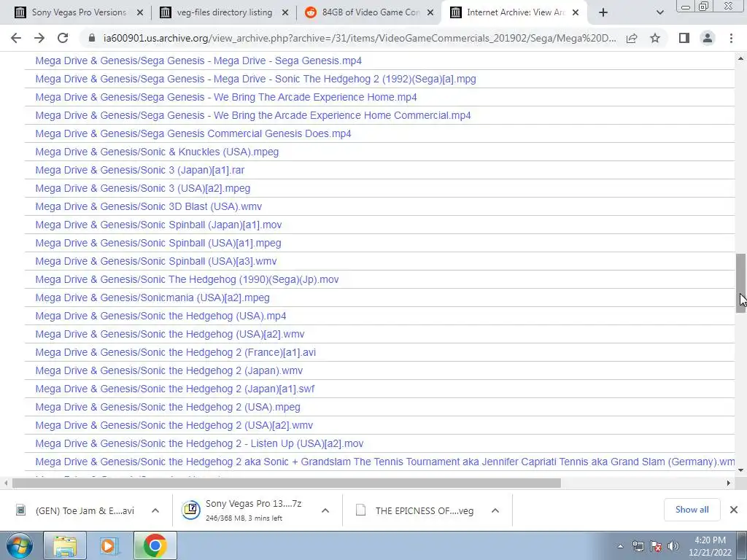Expand options for Toe Jam avi download
This screenshot has height=560, width=747.
click(155, 510)
